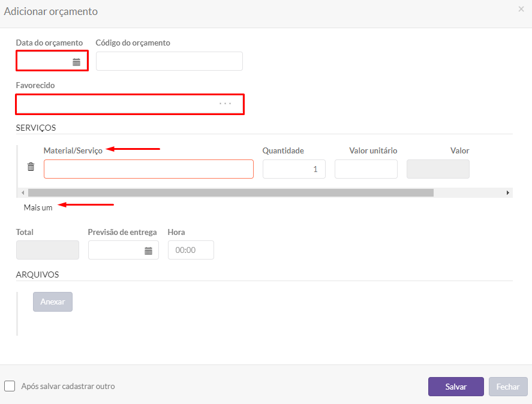Click the Adicionar orçamento title
Screen dimensions: 532x404
(51, 11)
